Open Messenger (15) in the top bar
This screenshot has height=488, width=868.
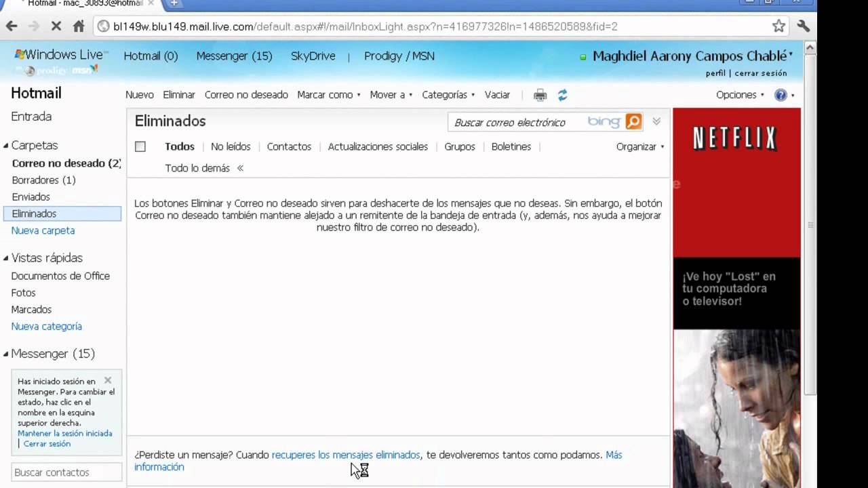234,56
